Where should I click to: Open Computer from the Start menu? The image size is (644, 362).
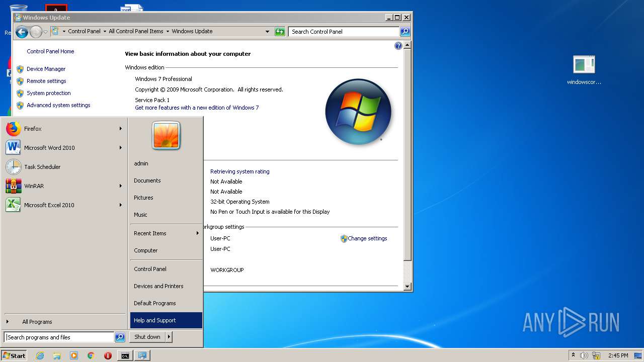pyautogui.click(x=166, y=250)
